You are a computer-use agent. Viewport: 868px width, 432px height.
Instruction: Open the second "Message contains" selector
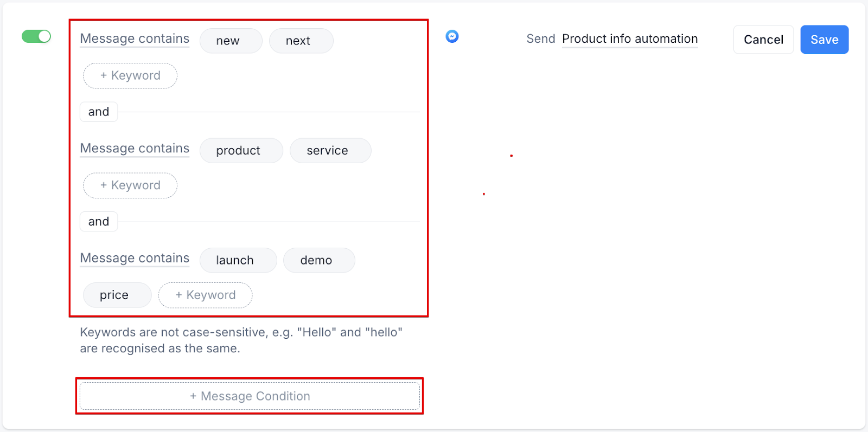pyautogui.click(x=134, y=148)
